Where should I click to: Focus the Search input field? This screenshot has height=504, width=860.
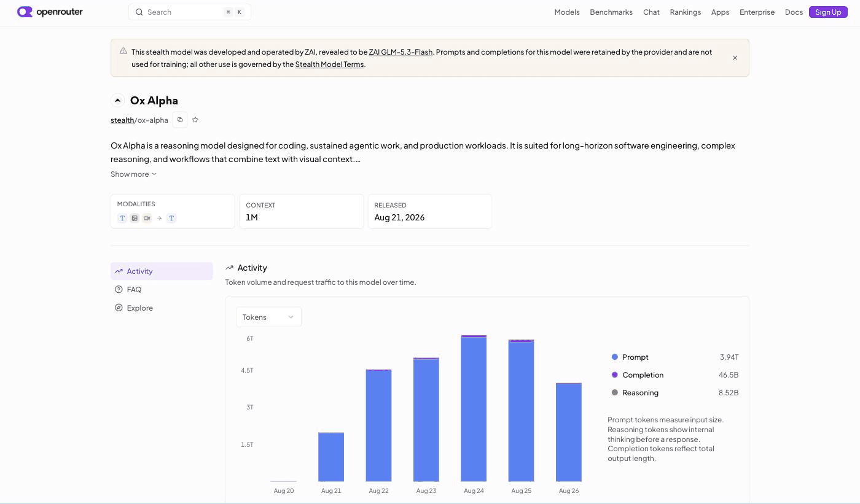click(190, 12)
